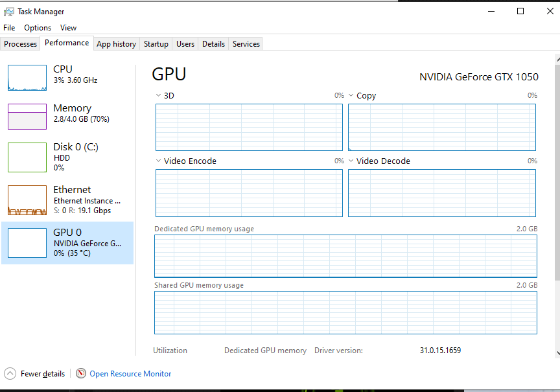Select the CPU usage graph thumbnail

click(27, 78)
